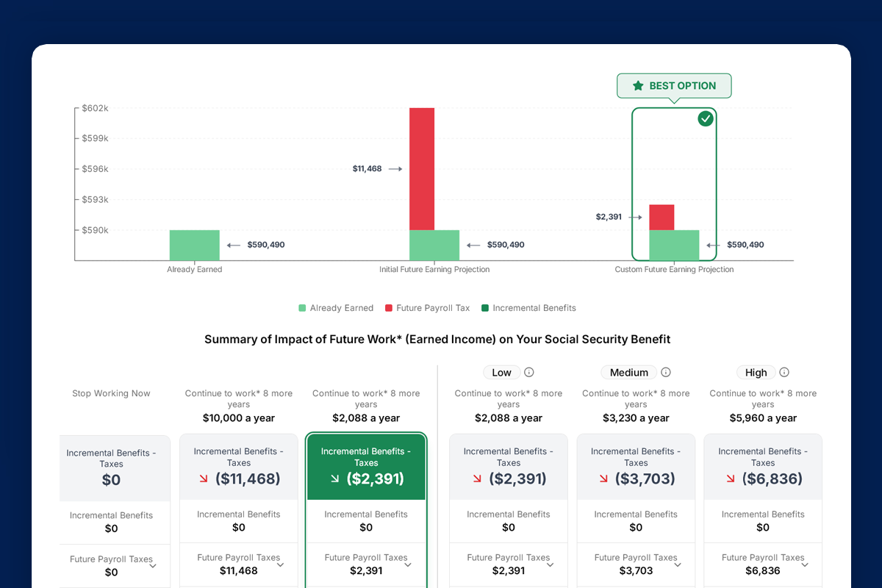This screenshot has width=882, height=588.
Task: Click the red down arrow beside ($11,468)
Action: click(204, 479)
